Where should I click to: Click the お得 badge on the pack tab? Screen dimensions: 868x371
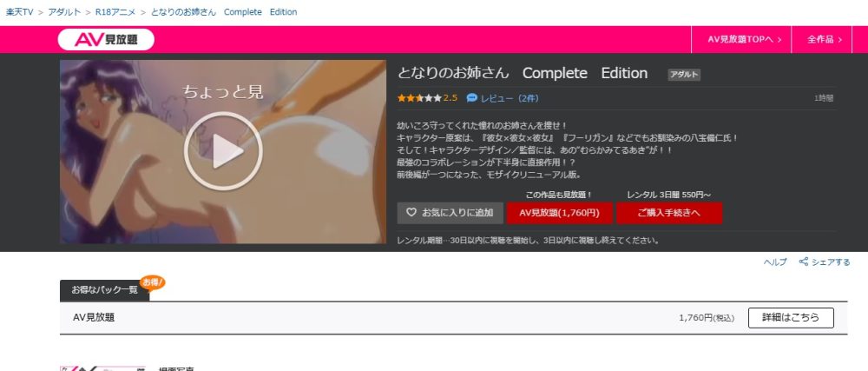point(153,282)
